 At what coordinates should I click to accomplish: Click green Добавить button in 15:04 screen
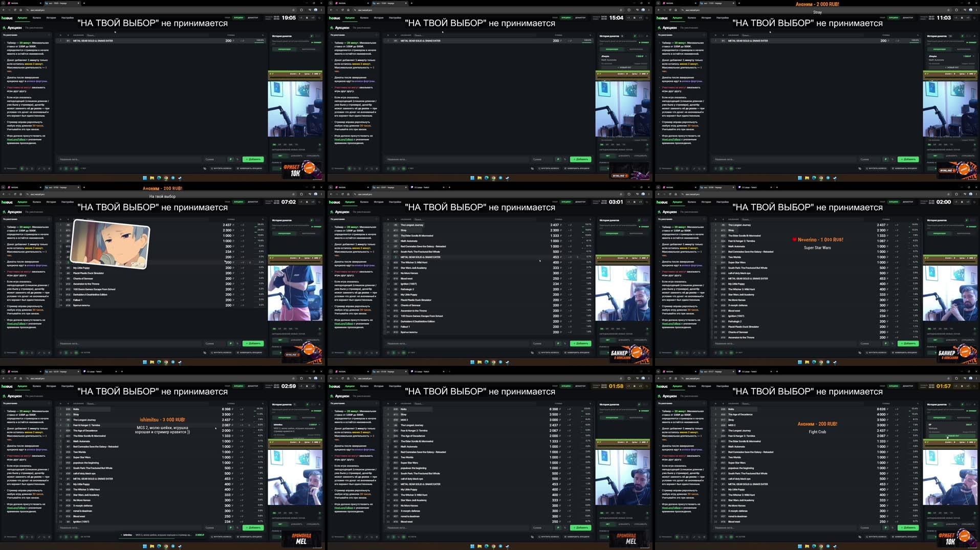[580, 159]
